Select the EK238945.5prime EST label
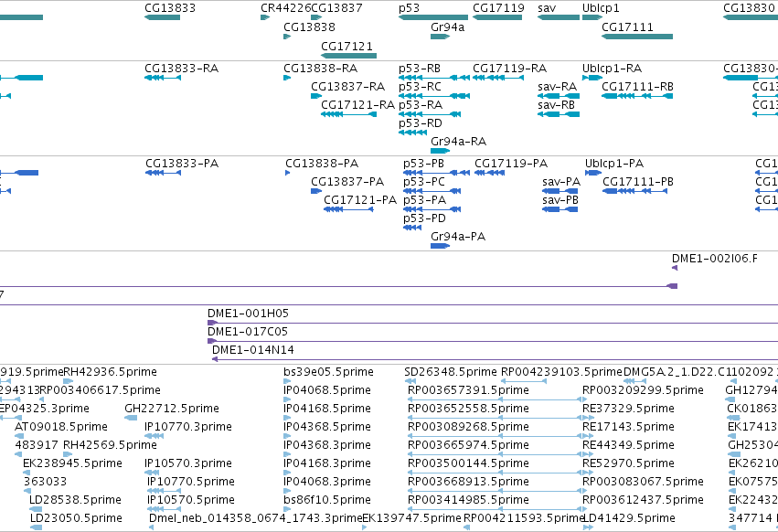This screenshot has height=532, width=778. (x=72, y=464)
